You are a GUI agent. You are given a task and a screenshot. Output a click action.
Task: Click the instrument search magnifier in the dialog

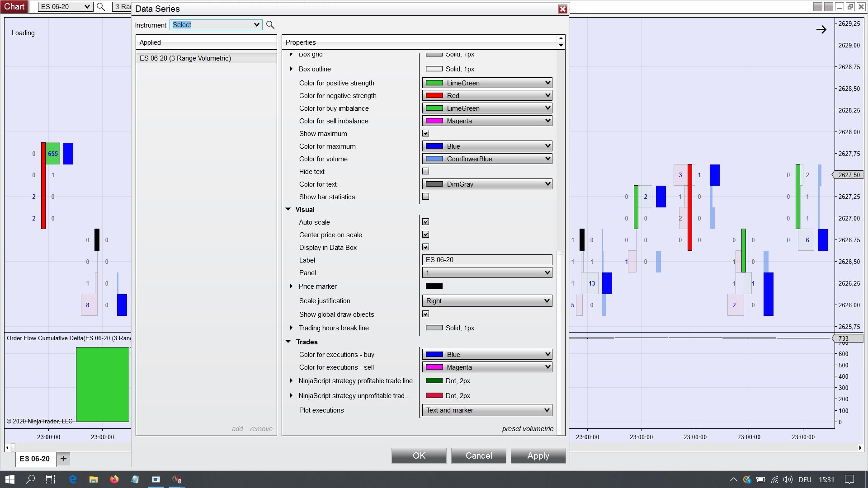270,25
